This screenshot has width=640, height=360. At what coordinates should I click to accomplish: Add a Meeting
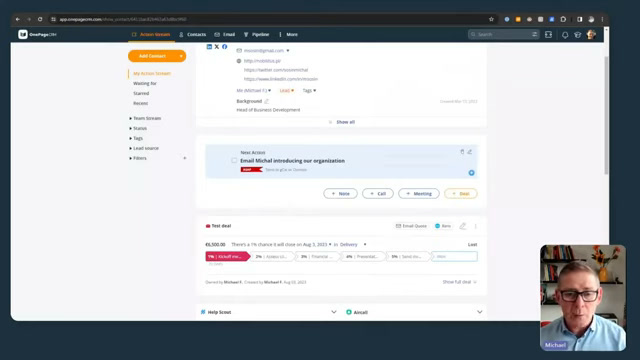419,193
